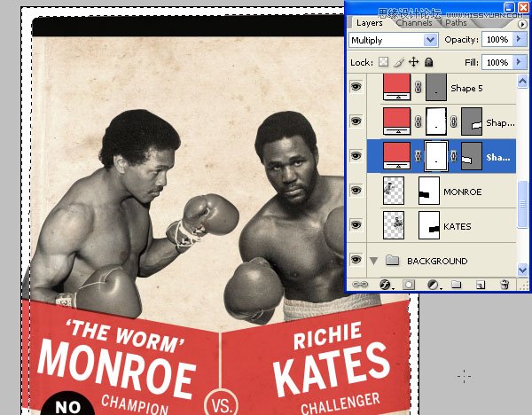Create a new layer group folder

pyautogui.click(x=456, y=285)
